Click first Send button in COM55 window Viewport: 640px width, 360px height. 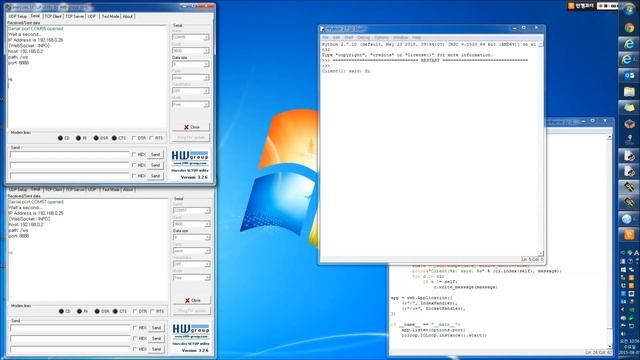point(155,154)
